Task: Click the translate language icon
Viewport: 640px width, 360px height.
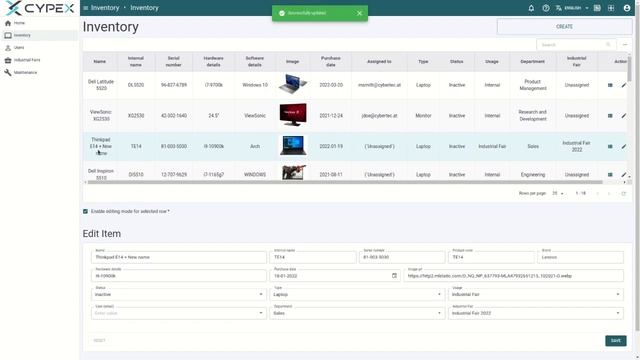Action: (559, 8)
